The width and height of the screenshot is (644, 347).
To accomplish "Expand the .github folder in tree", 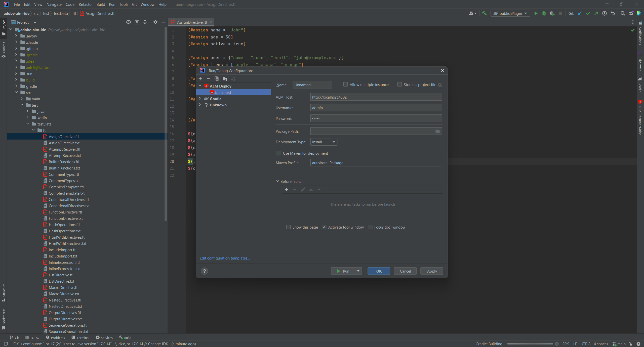I will tap(16, 49).
